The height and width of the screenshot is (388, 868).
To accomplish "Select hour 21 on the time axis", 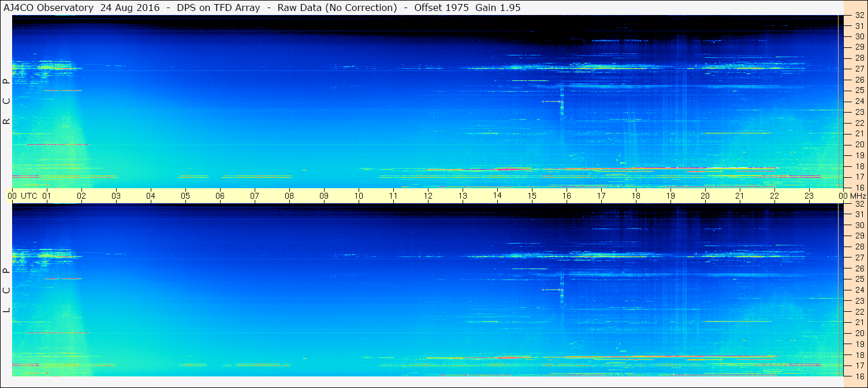I will [740, 196].
